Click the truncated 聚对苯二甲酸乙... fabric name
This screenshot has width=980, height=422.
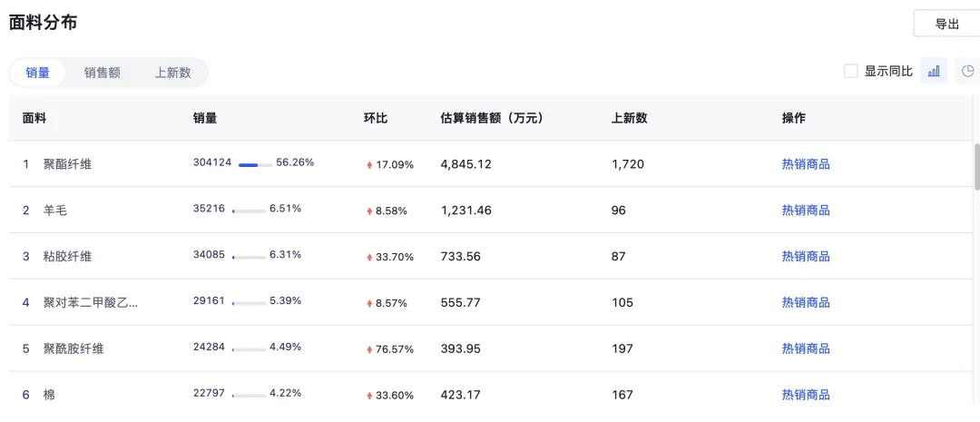tap(91, 302)
